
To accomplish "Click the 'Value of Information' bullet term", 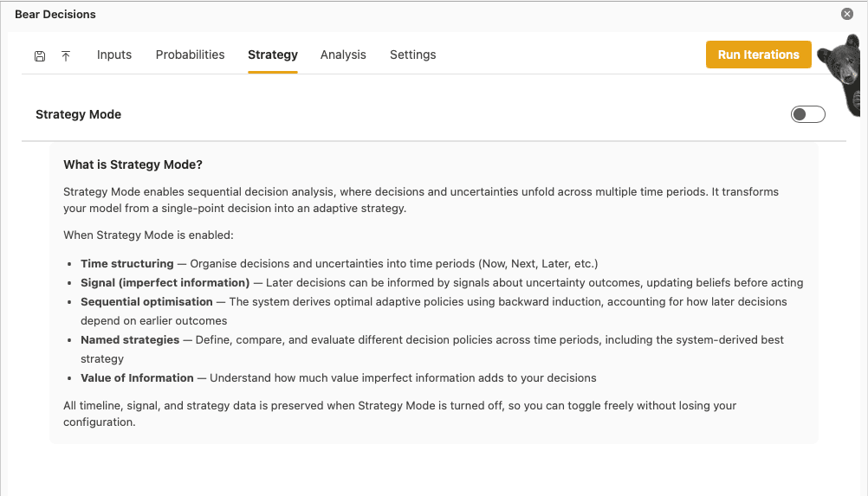I will click(x=137, y=378).
